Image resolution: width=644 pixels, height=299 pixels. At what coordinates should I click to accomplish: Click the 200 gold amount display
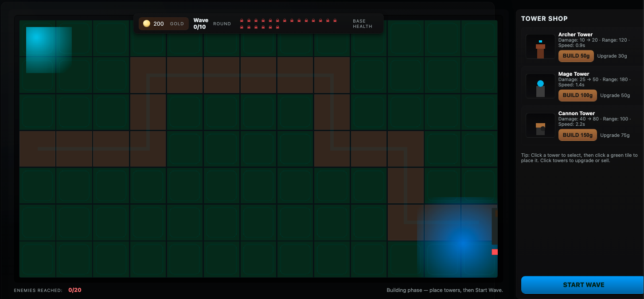pyautogui.click(x=159, y=23)
